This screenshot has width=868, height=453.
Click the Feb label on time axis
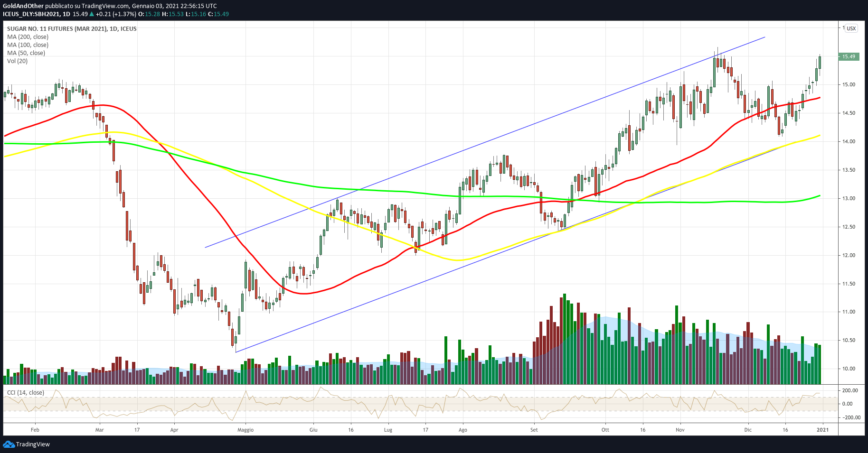[35, 430]
